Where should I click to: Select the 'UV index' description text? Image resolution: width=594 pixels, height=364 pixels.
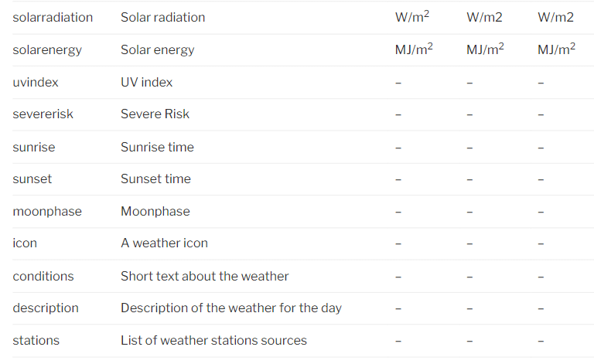pos(146,82)
